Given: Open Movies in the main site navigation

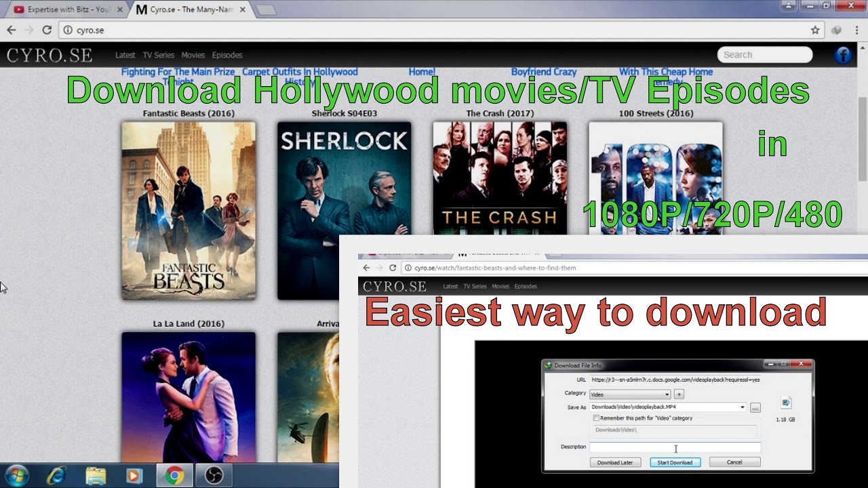Looking at the screenshot, I should [193, 55].
